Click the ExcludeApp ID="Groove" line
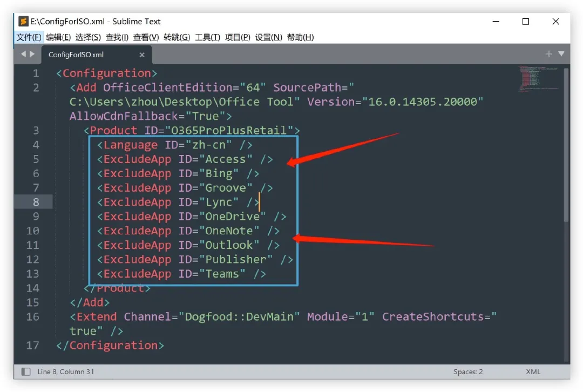 pyautogui.click(x=185, y=188)
